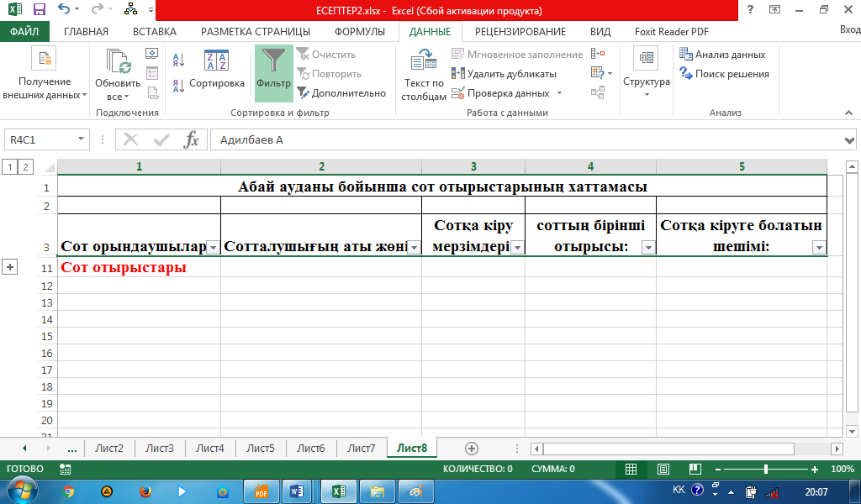Open the Foxit Reader PDF tab
This screenshot has height=504, width=861.
pos(672,31)
